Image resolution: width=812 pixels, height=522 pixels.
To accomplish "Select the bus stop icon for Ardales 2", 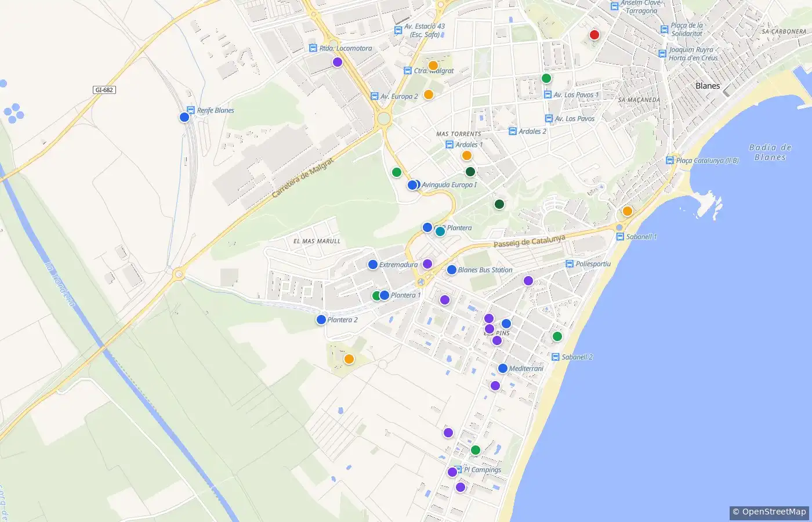I will coord(512,131).
